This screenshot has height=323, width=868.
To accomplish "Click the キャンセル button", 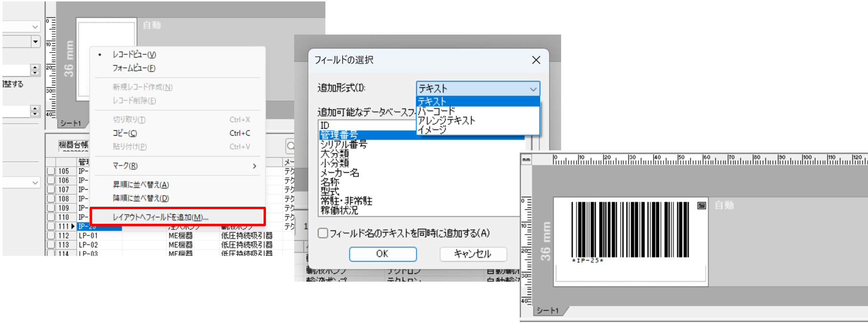I will pyautogui.click(x=473, y=254).
